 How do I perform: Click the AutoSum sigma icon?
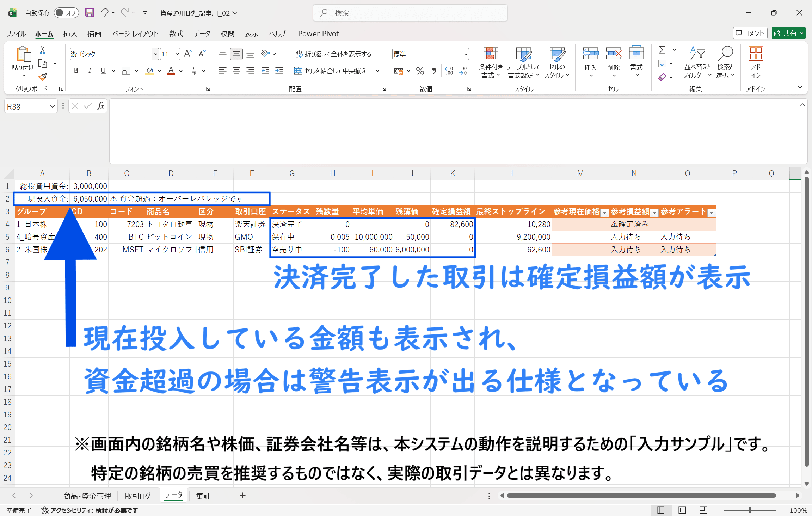pyautogui.click(x=662, y=50)
